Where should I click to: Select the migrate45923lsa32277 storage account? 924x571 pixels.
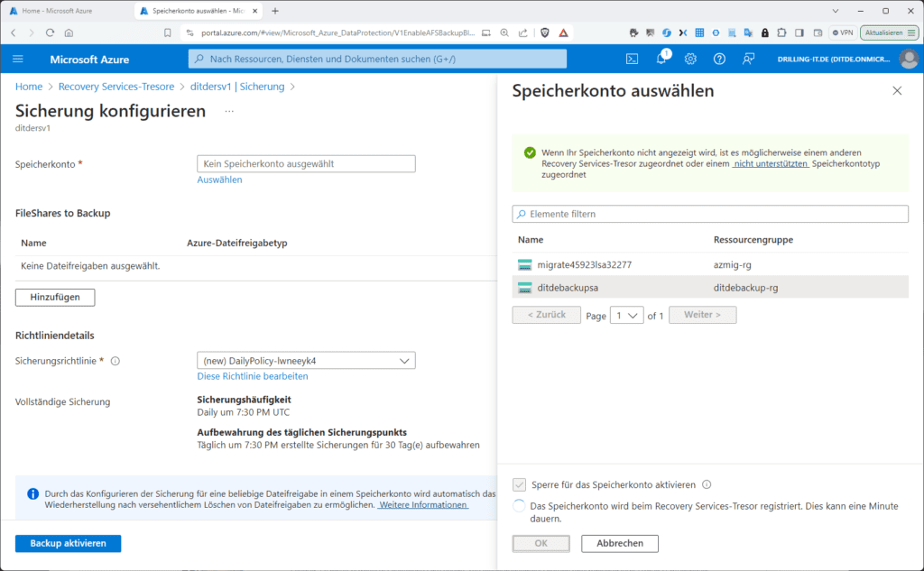coord(710,265)
